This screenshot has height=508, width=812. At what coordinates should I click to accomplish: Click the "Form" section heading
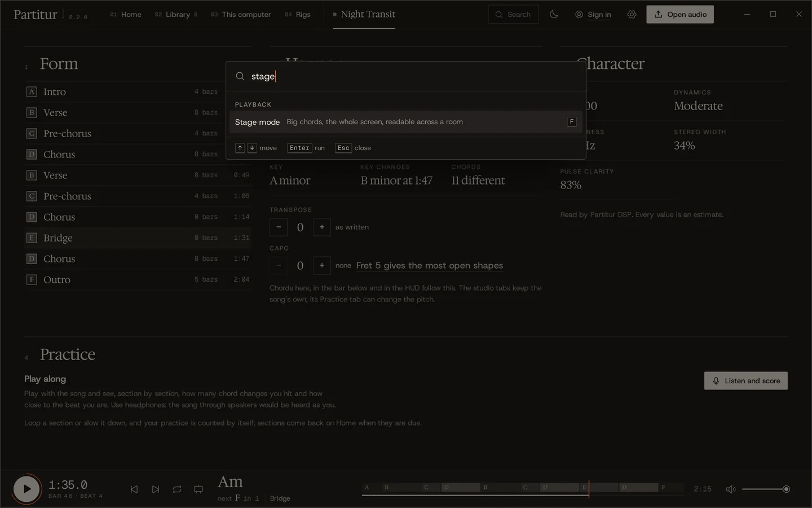point(59,64)
